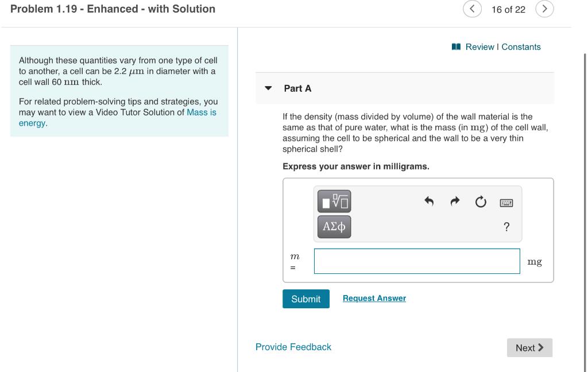This screenshot has width=588, height=372.
Task: Click the mg unit label
Action: (535, 261)
